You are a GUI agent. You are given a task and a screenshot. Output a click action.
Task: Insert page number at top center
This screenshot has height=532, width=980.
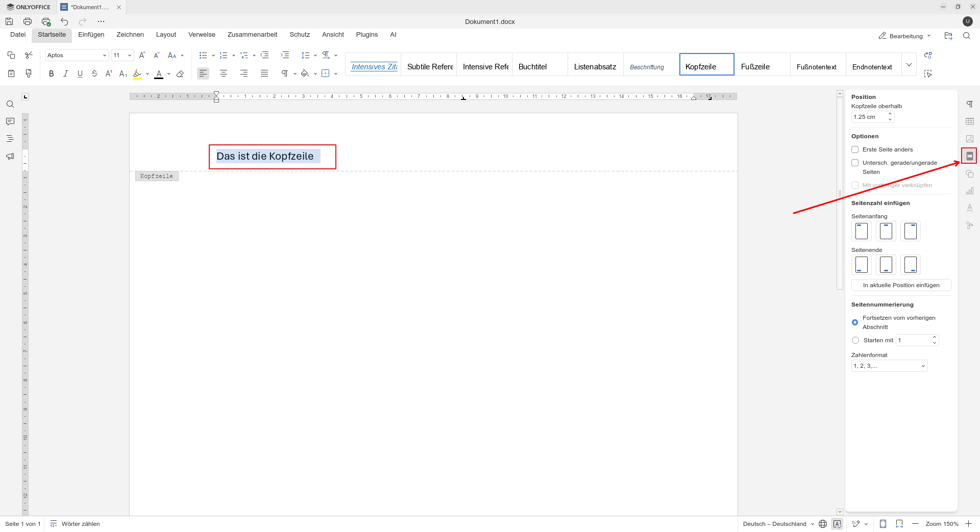coord(886,231)
